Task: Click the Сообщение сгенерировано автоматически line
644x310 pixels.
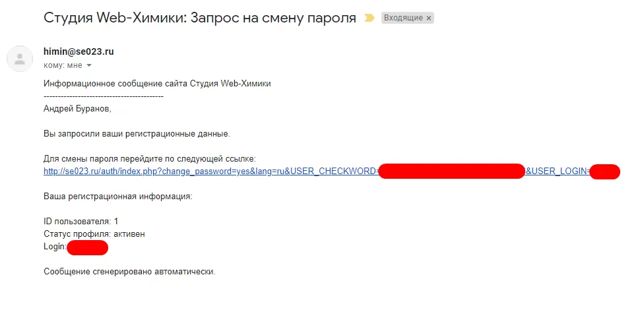Action: [129, 271]
